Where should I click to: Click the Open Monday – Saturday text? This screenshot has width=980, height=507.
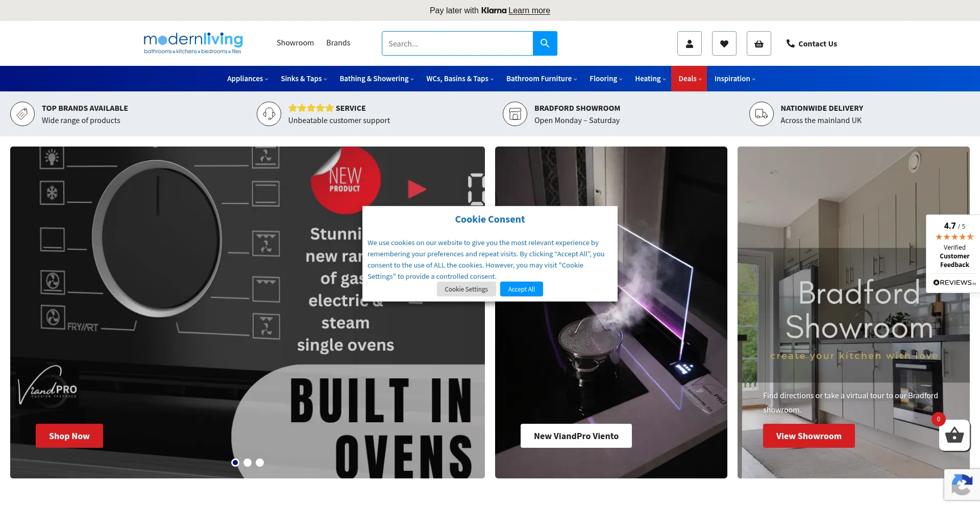577,120
